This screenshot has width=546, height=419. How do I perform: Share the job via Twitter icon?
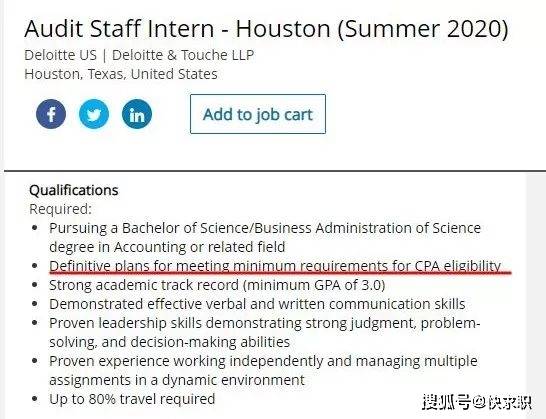pos(94,114)
